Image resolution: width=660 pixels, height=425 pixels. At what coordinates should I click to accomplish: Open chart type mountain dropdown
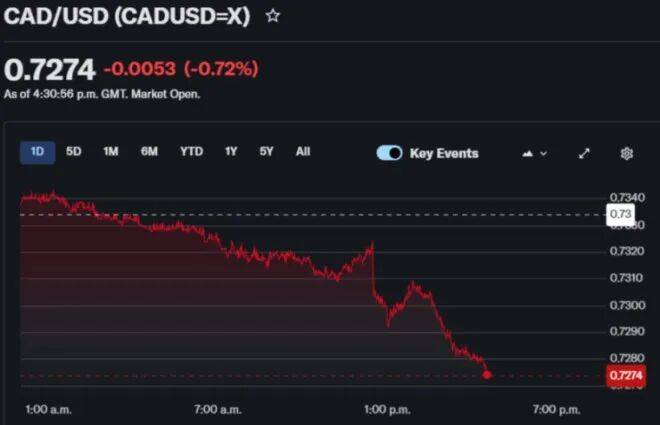click(x=535, y=153)
